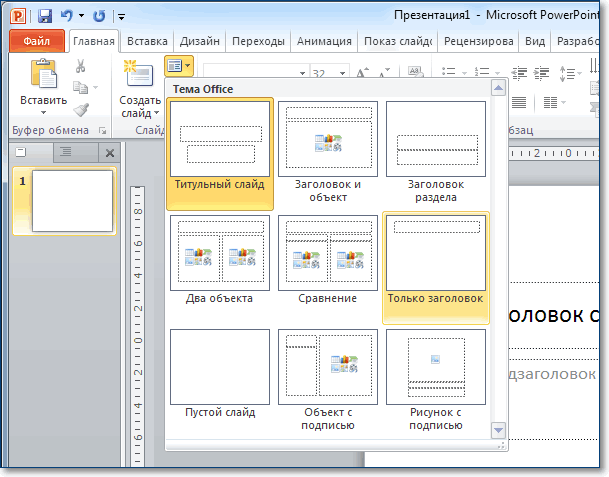The height and width of the screenshot is (477, 609).
Task: Click the layout gallery resize grip
Action: [x=501, y=445]
